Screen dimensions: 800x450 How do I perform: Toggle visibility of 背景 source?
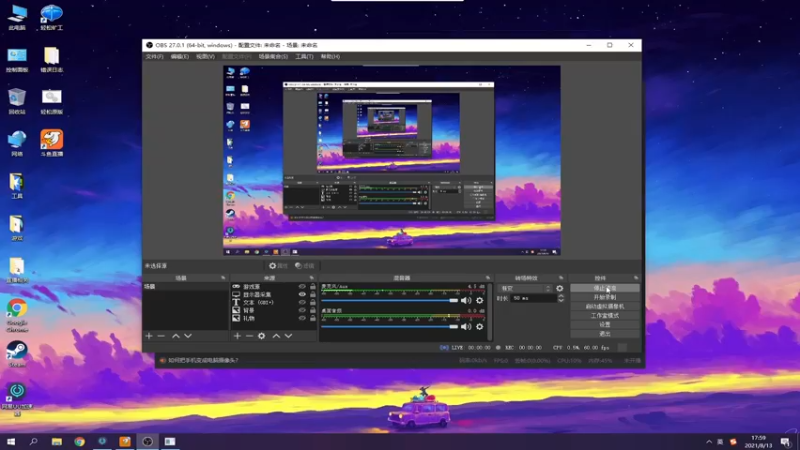302,310
